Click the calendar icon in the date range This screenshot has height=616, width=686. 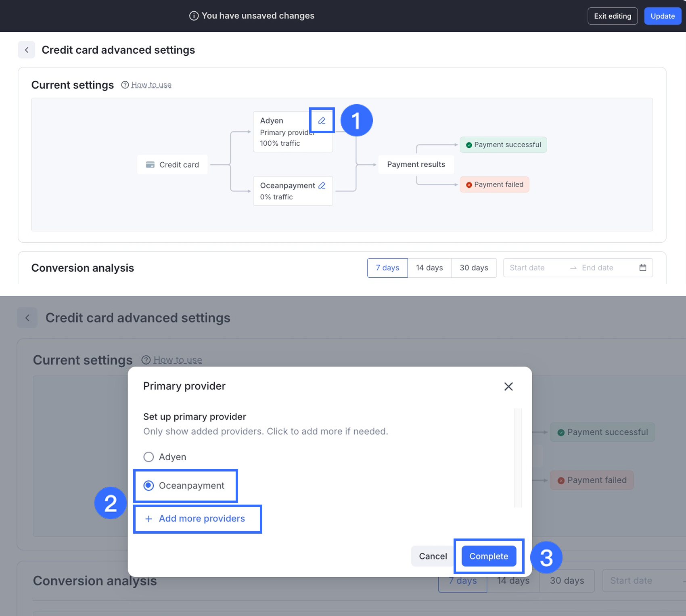click(x=643, y=268)
